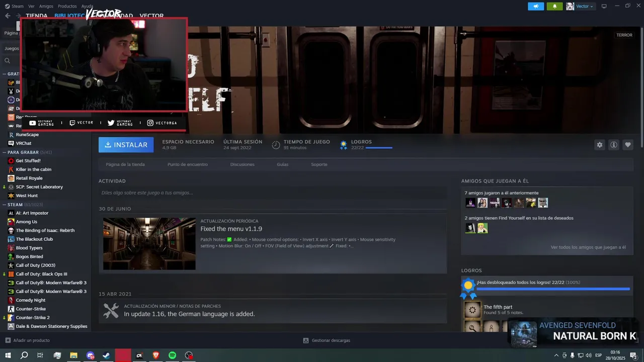
Task: Select Call of Duty: Black Ops III
Action: pos(41,274)
